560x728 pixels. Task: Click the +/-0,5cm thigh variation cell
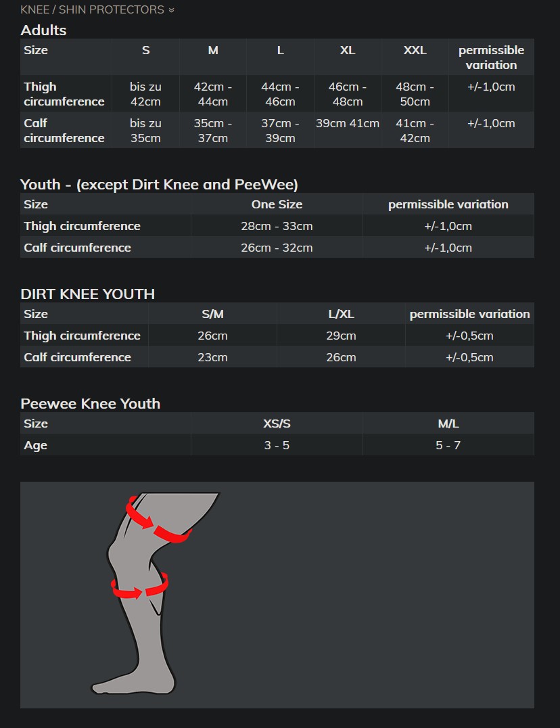coord(469,336)
